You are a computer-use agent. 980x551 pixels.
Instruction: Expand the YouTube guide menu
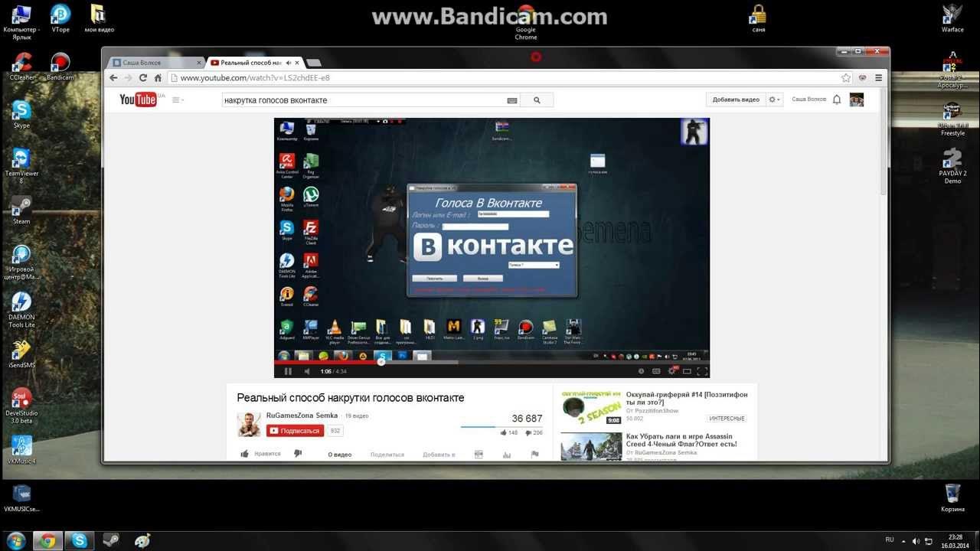pyautogui.click(x=178, y=100)
